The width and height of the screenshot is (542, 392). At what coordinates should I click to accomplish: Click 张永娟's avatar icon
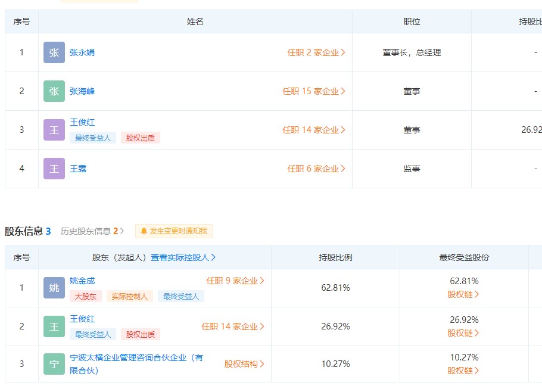(54, 52)
